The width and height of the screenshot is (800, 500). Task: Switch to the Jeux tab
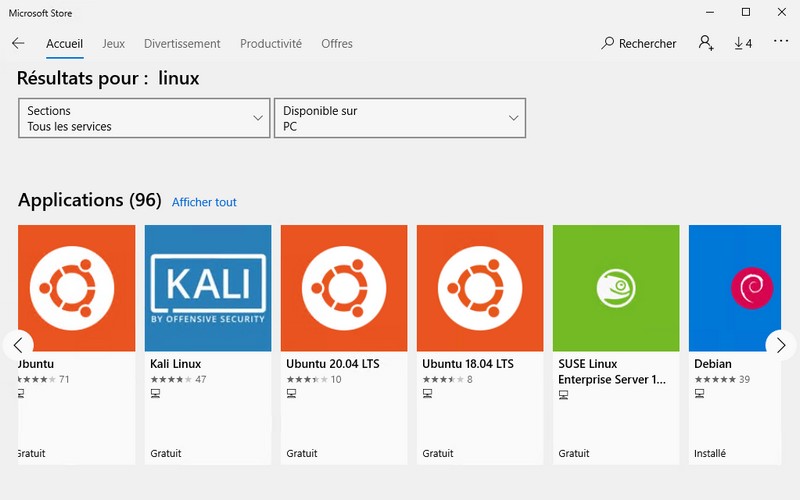click(x=113, y=44)
